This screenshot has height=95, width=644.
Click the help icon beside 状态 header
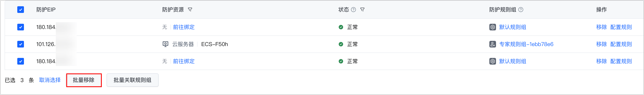[x=353, y=10]
